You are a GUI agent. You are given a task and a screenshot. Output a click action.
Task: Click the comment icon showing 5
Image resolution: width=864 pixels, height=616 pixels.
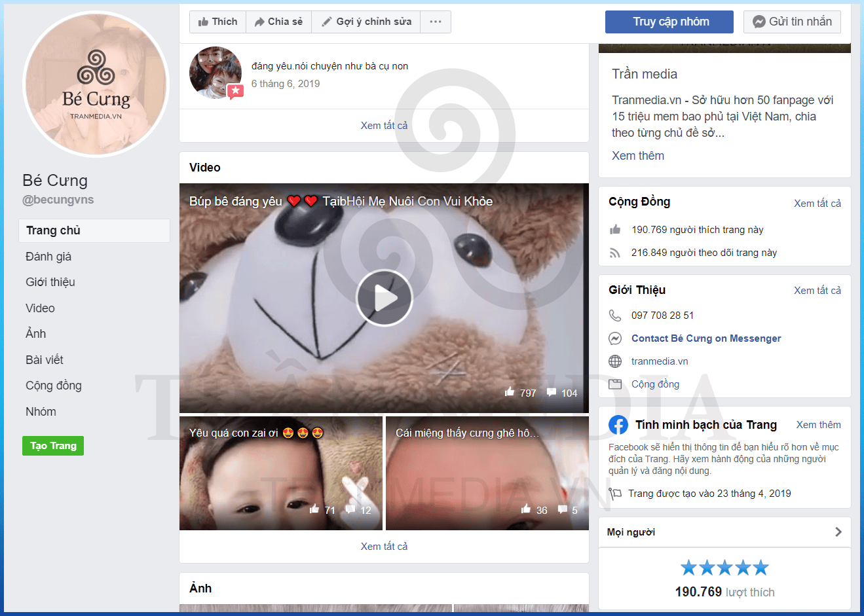click(562, 509)
